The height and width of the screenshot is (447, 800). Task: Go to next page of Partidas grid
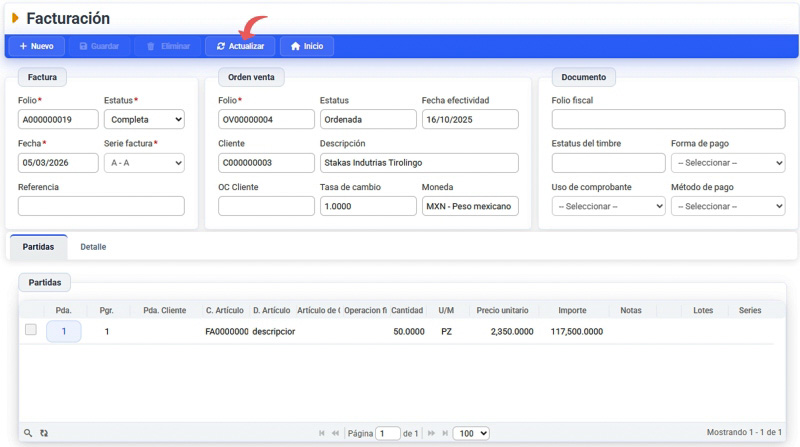click(x=431, y=433)
